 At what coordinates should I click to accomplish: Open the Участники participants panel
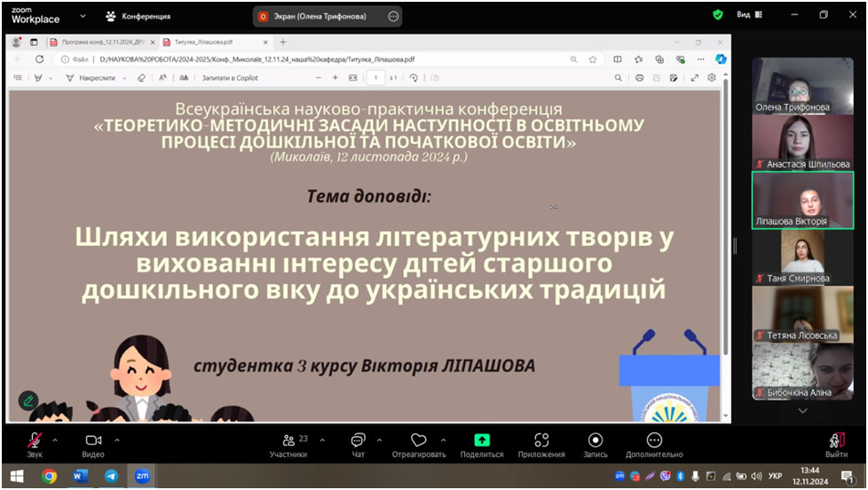[x=288, y=441]
